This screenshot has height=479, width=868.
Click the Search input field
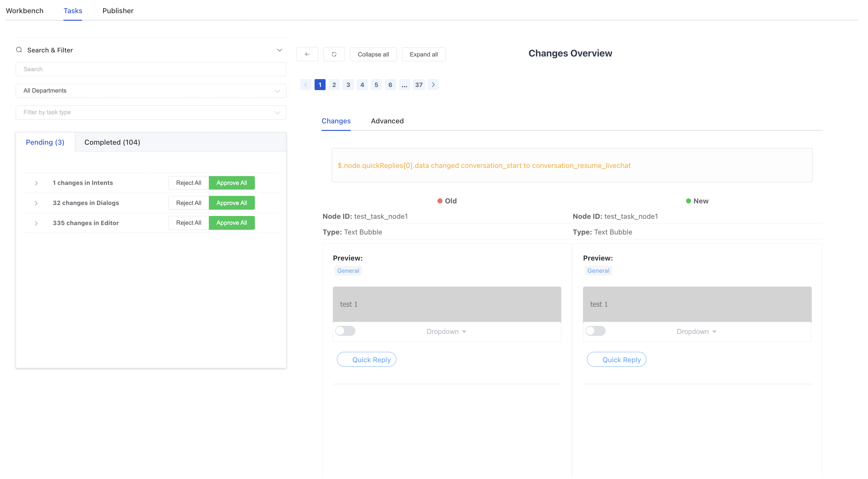(x=151, y=69)
